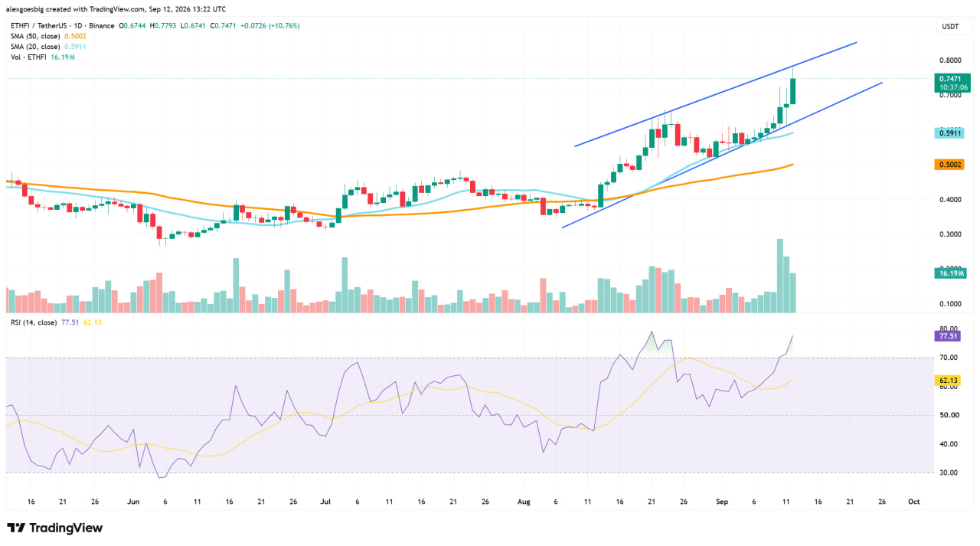The image size is (980, 546).
Task: Click the 0.3000 price axis label
Action: [x=949, y=234]
